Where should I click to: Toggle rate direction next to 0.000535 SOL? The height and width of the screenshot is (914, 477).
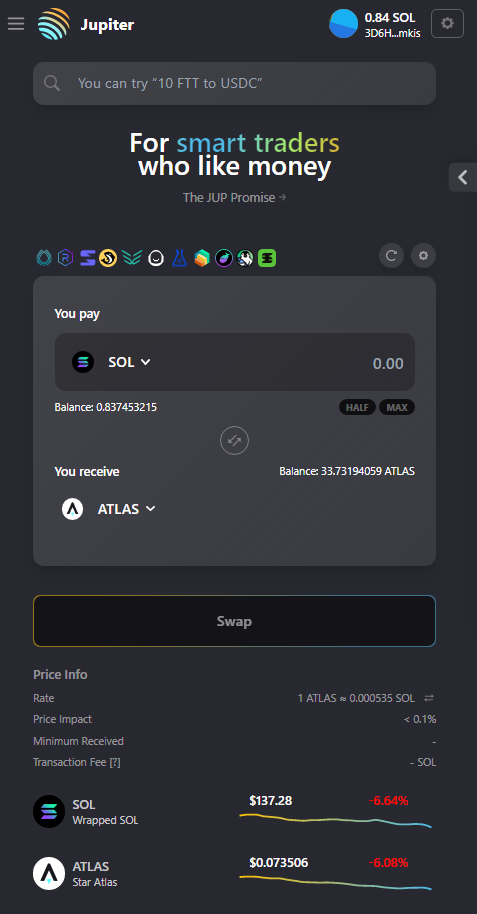click(x=429, y=698)
